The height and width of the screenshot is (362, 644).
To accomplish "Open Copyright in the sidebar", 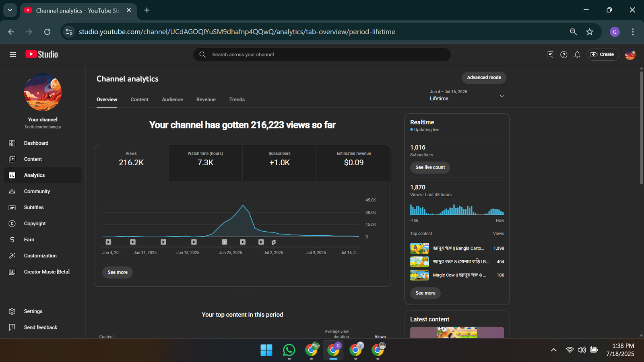I will (43, 224).
